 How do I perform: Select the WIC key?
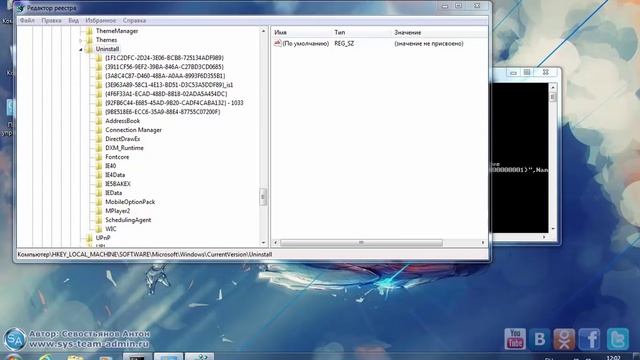tap(111, 229)
